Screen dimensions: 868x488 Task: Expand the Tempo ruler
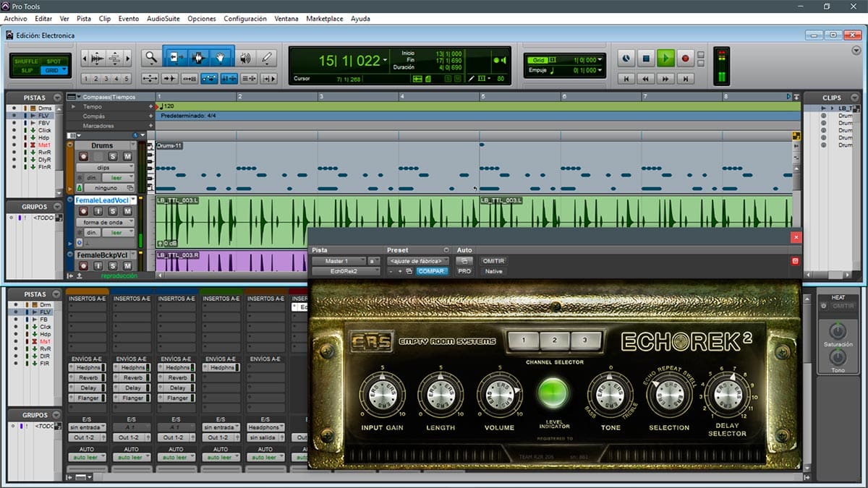[x=72, y=106]
